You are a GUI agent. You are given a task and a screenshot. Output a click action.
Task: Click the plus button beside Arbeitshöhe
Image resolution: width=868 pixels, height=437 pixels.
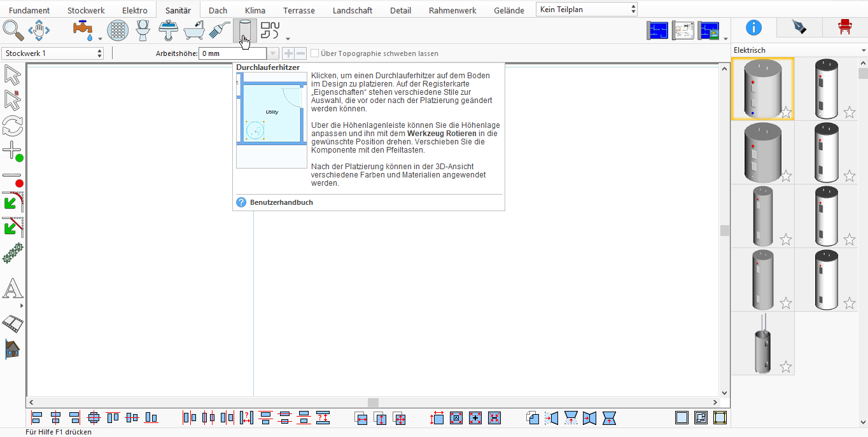point(288,54)
